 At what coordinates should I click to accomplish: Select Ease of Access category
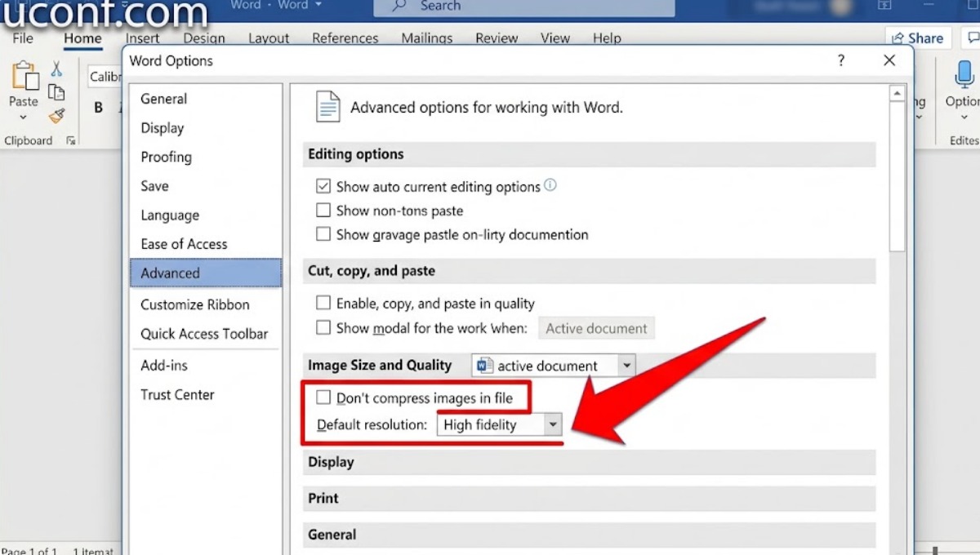(206, 244)
